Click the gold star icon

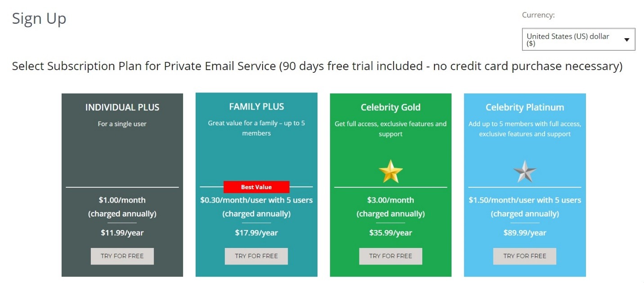pos(390,171)
